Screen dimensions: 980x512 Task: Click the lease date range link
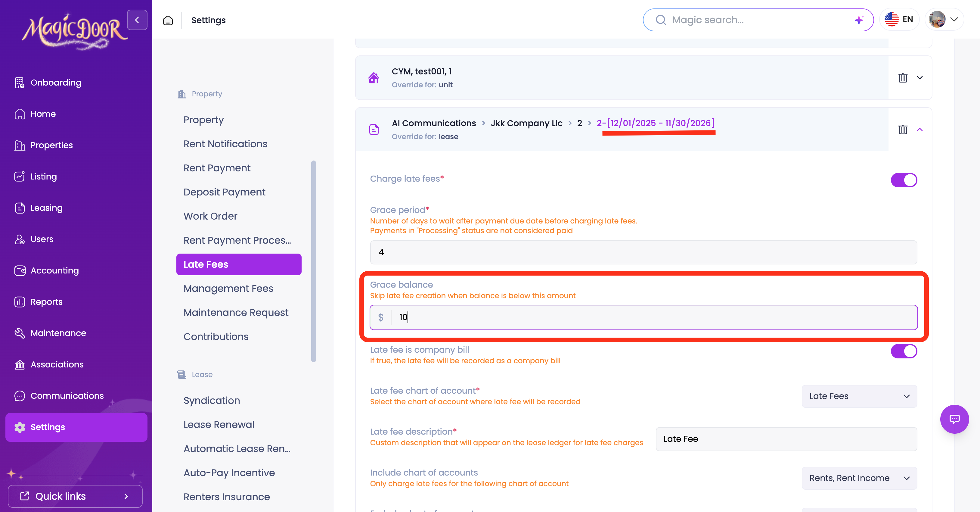coord(655,123)
